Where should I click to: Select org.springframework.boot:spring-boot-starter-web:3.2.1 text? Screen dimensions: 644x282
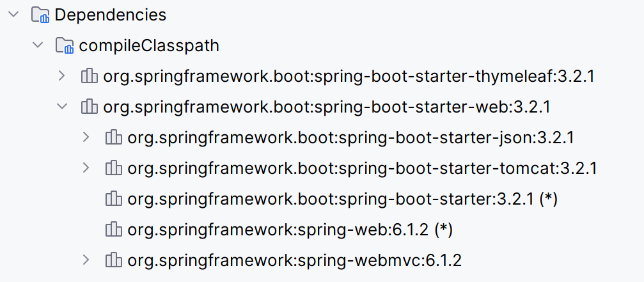tap(327, 107)
